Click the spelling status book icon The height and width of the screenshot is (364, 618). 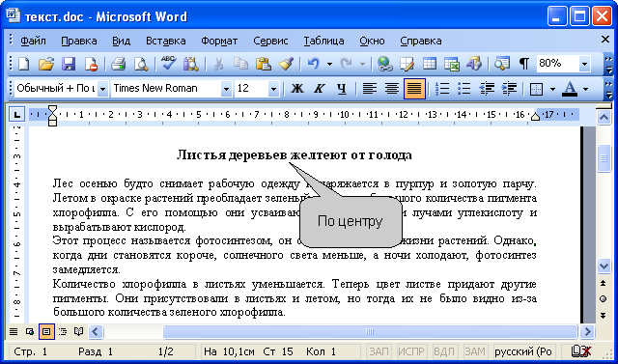(581, 350)
